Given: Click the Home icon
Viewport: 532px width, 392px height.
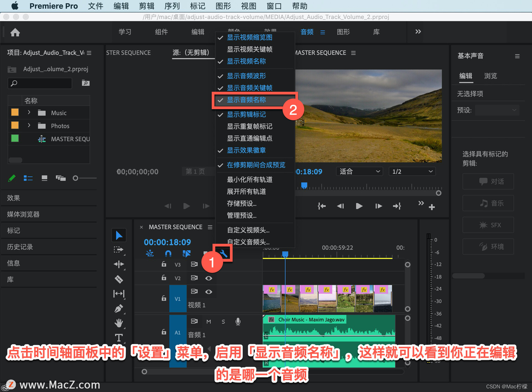Looking at the screenshot, I should click(x=15, y=32).
